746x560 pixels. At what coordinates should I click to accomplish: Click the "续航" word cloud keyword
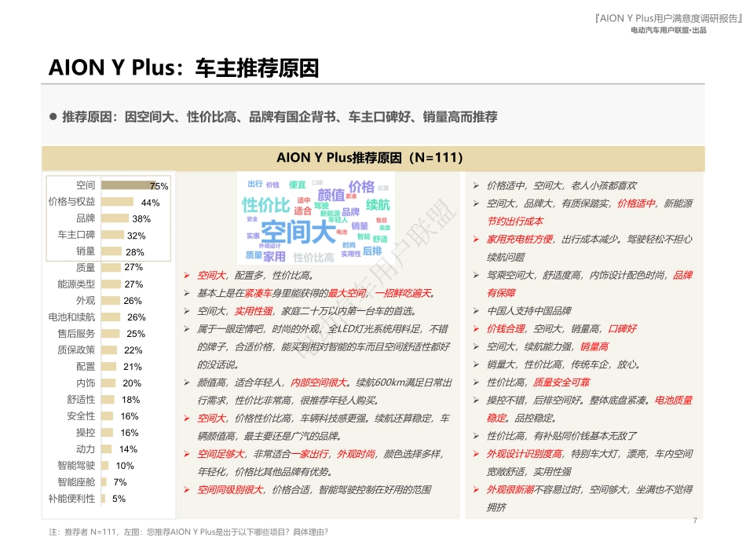pos(378,204)
